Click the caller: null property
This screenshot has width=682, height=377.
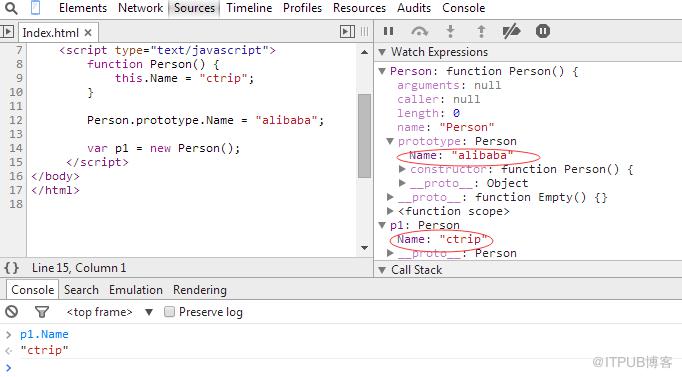pyautogui.click(x=438, y=99)
